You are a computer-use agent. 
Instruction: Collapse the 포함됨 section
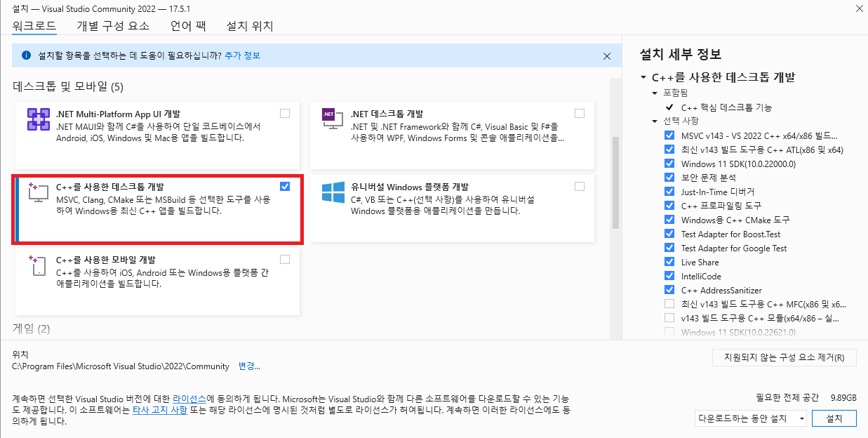click(x=655, y=93)
